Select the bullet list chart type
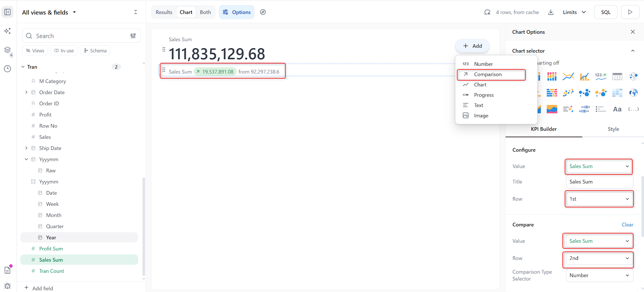The image size is (644, 292). point(601,109)
